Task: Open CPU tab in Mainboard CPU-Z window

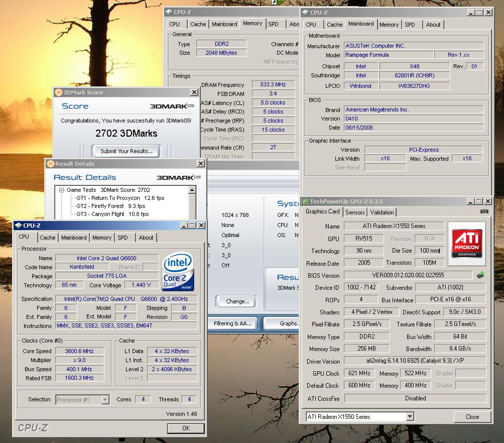Action: point(311,25)
